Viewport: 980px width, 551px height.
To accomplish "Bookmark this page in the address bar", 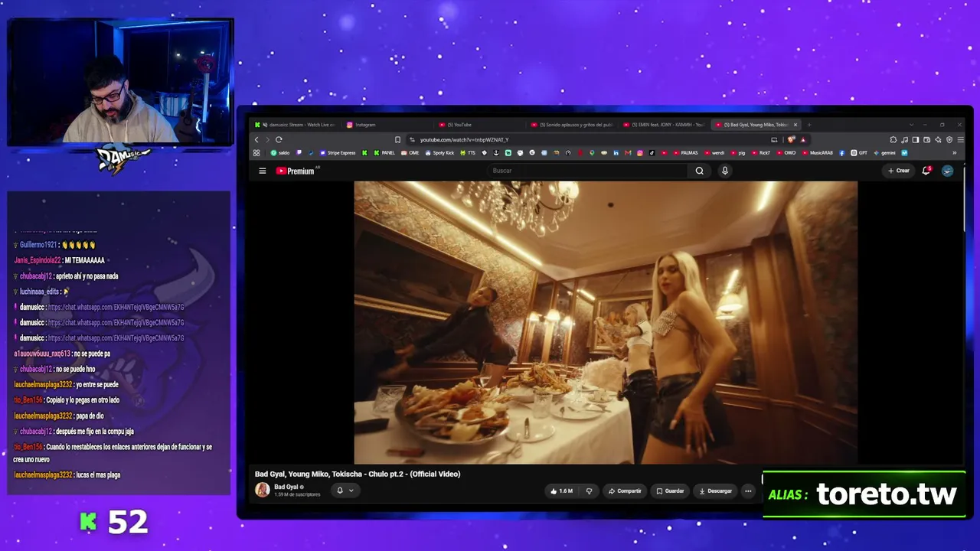I will pyautogui.click(x=397, y=139).
